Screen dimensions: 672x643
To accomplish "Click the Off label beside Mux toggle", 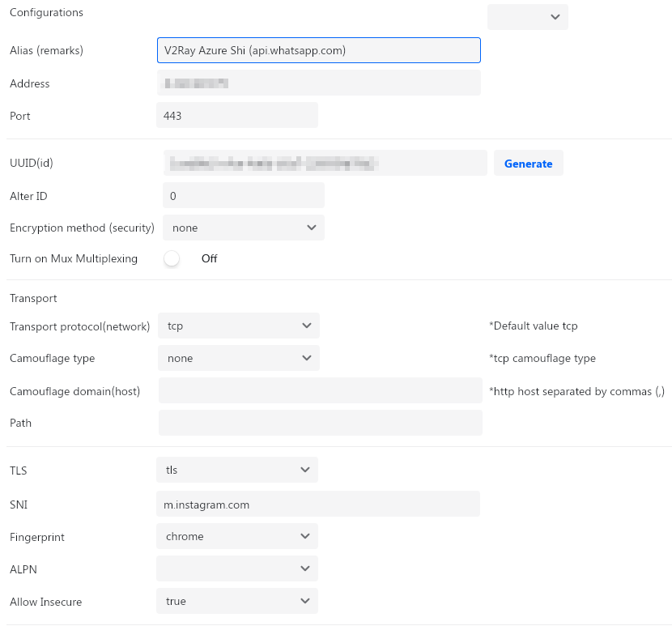I will [x=209, y=259].
